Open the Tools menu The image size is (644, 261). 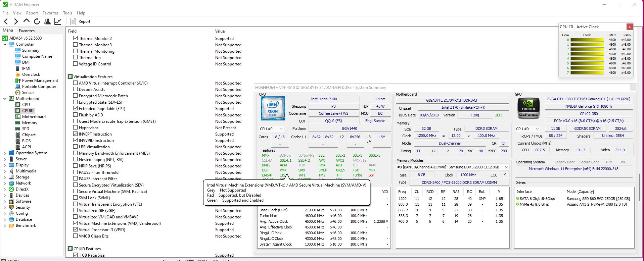pos(67,13)
